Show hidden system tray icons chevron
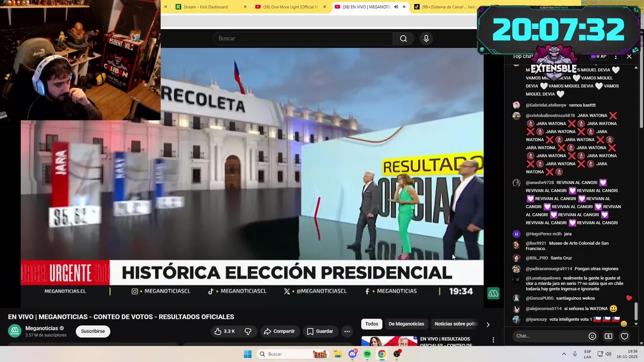 [564, 354]
